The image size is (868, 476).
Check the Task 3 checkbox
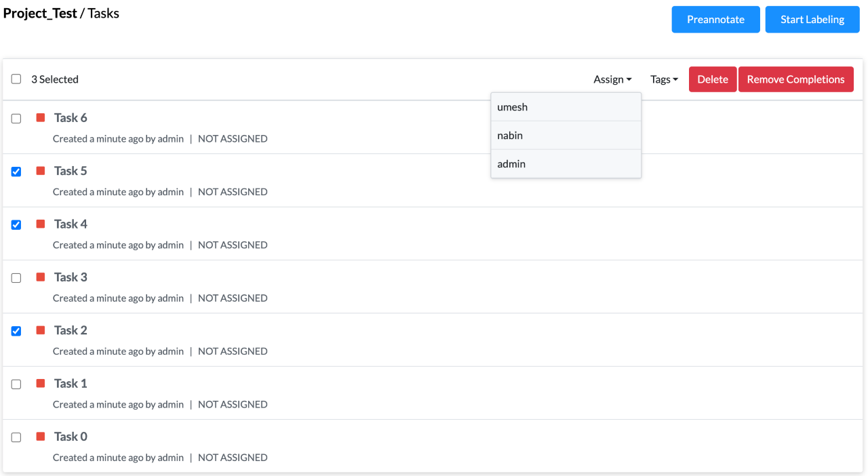coord(16,278)
